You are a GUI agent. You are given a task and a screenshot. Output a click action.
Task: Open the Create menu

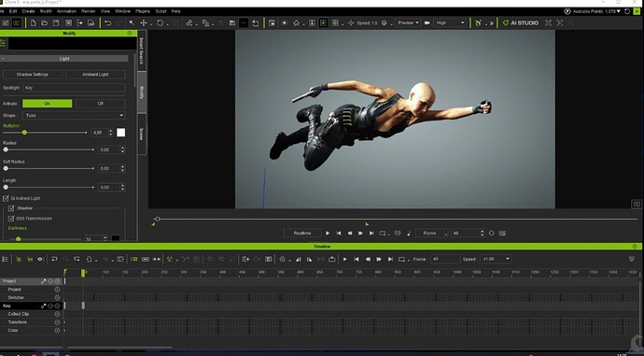click(28, 11)
